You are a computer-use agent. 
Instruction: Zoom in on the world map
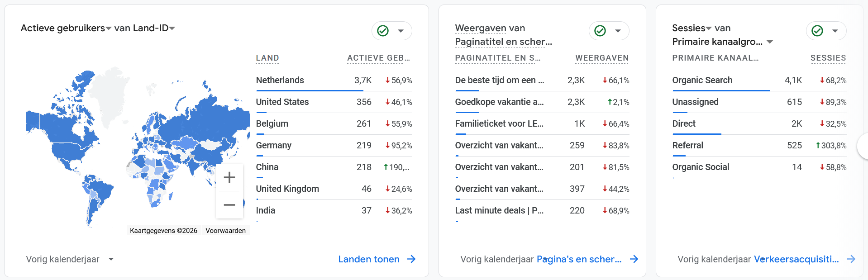click(x=229, y=177)
